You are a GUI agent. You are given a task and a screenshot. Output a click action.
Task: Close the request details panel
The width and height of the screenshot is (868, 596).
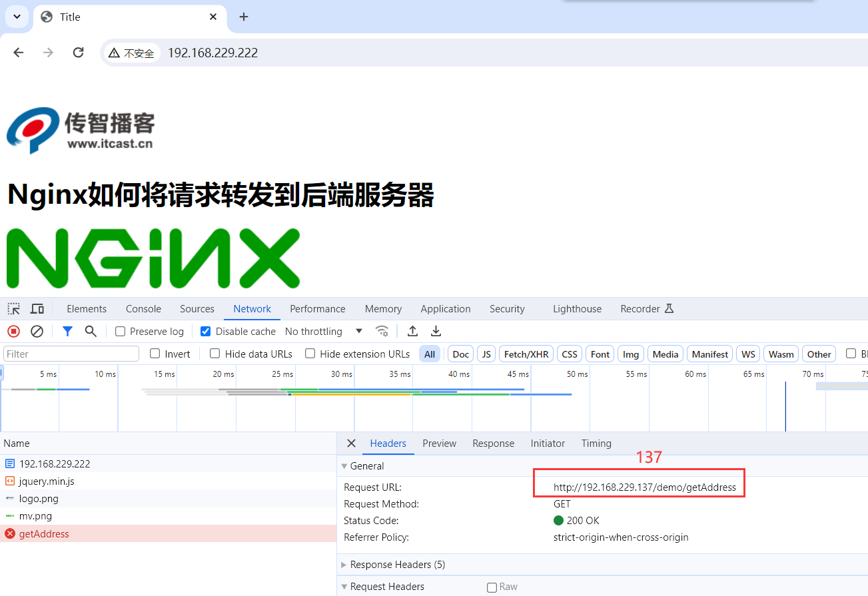pyautogui.click(x=351, y=444)
